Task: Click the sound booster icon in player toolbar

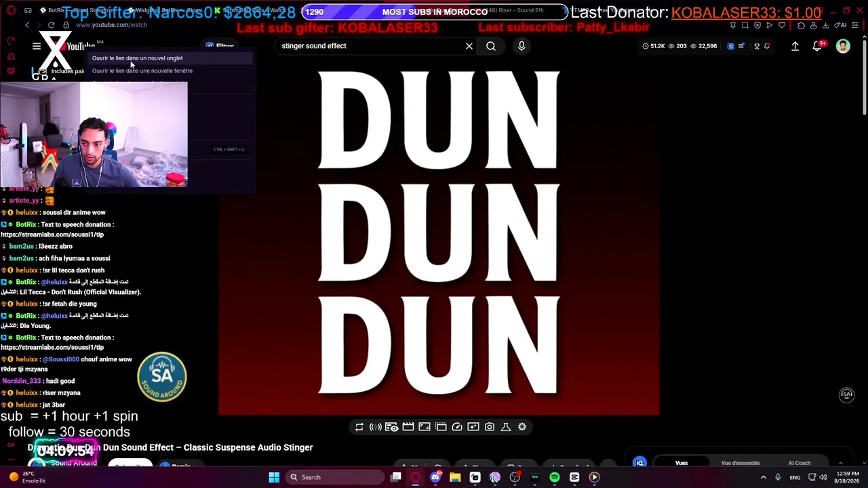Action: click(x=376, y=427)
